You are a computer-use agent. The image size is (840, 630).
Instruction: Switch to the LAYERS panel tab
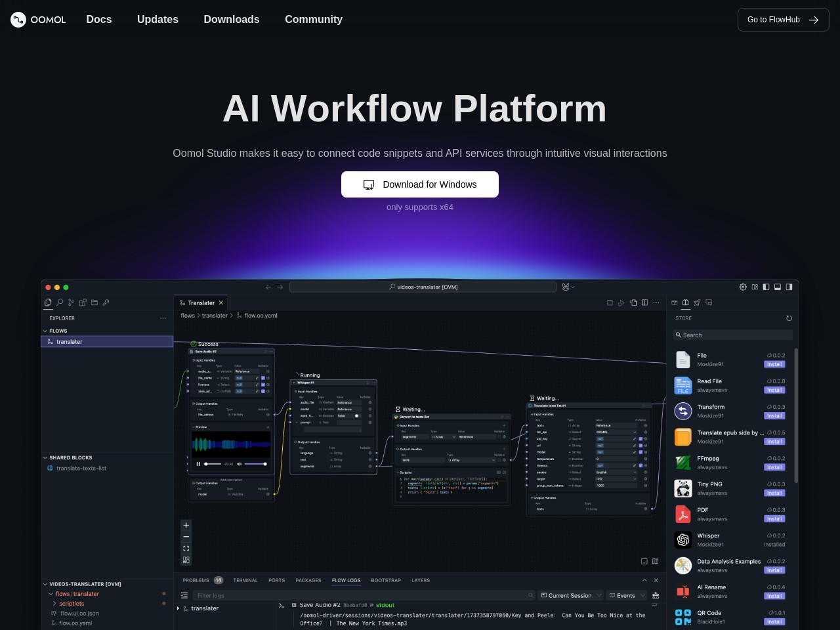point(421,580)
